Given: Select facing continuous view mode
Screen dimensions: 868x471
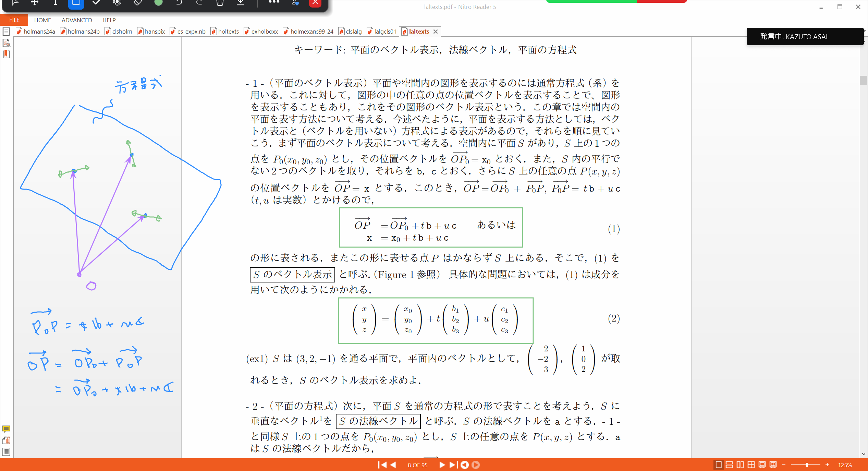Looking at the screenshot, I should (751, 465).
